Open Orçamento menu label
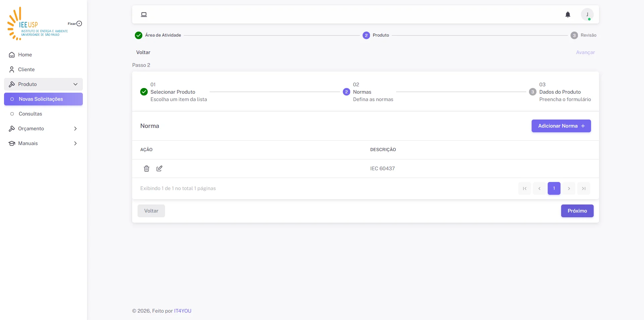Image resolution: width=644 pixels, height=320 pixels. (x=31, y=129)
